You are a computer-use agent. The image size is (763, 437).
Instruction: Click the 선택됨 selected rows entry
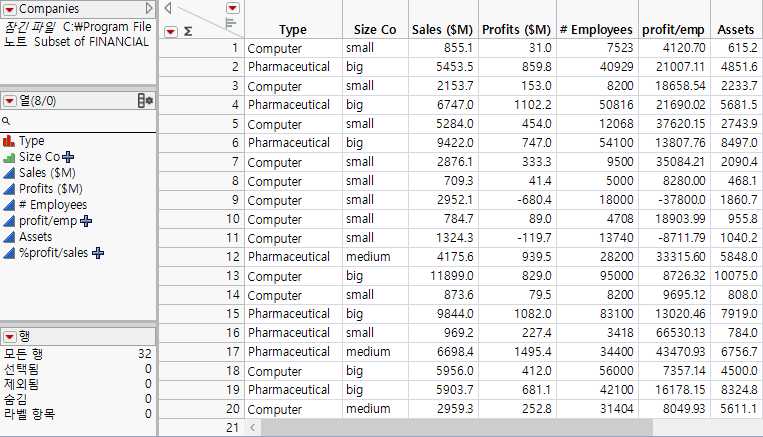[78, 369]
